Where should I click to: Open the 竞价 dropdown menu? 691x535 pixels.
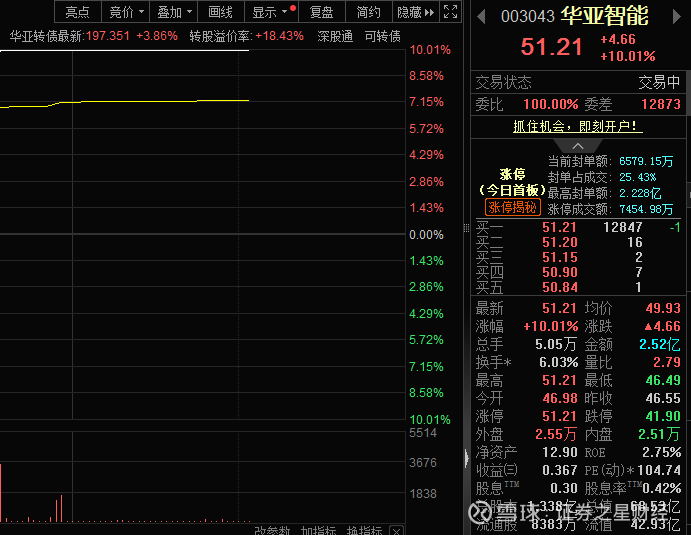(126, 12)
